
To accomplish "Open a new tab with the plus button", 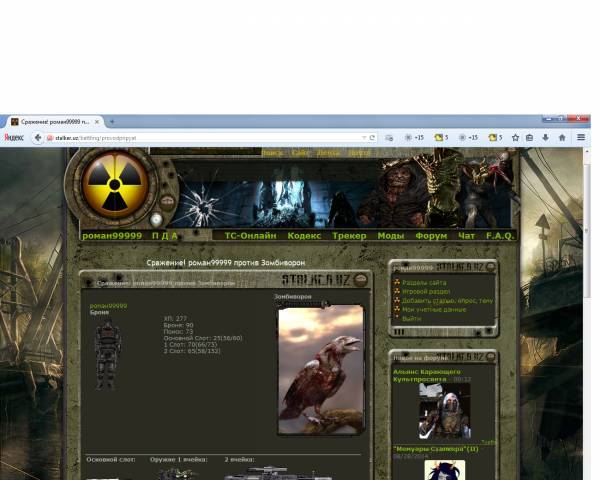I will coord(112,122).
